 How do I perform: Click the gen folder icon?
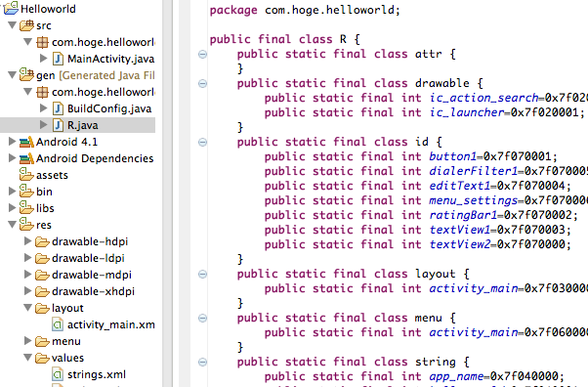(x=26, y=74)
